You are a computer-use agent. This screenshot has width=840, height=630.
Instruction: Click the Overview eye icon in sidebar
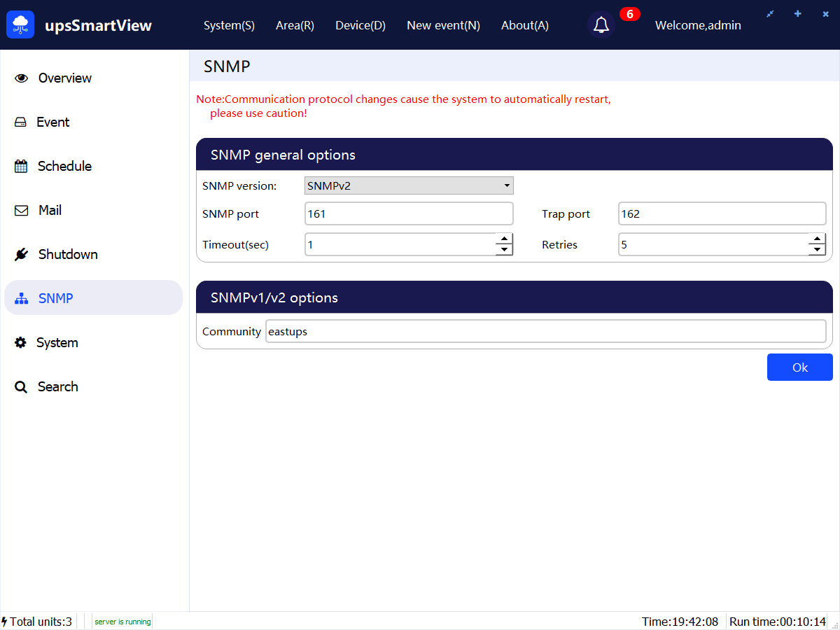point(21,78)
